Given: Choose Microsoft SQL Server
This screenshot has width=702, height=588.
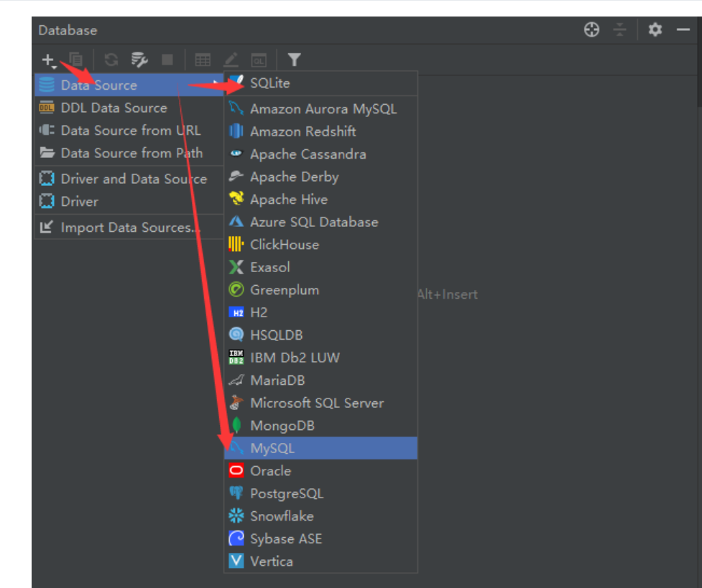Looking at the screenshot, I should (x=320, y=403).
